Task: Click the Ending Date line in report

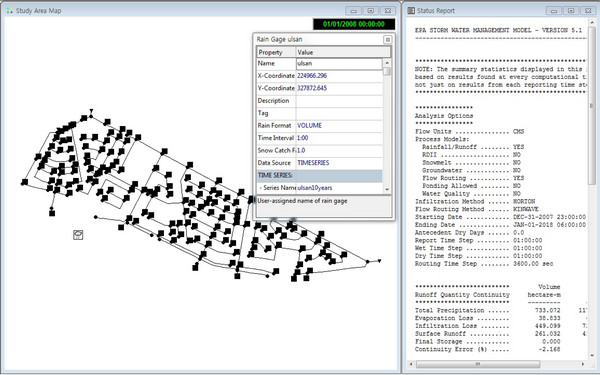Action: (x=501, y=225)
